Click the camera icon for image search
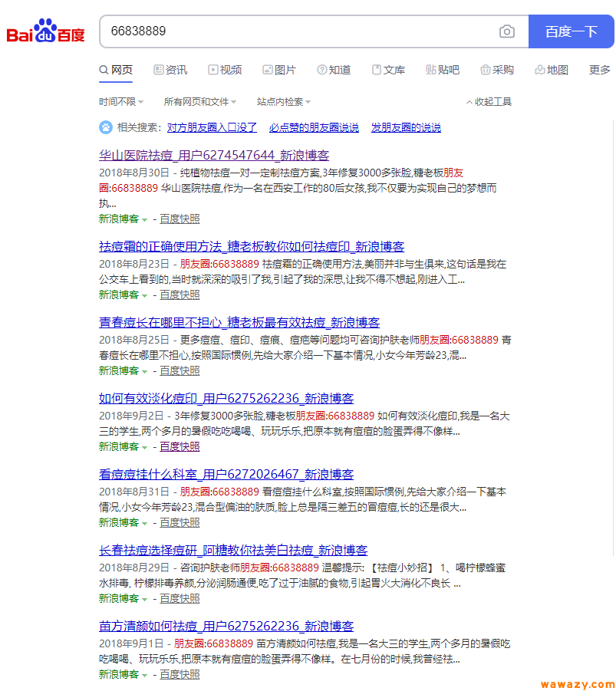 tap(506, 31)
